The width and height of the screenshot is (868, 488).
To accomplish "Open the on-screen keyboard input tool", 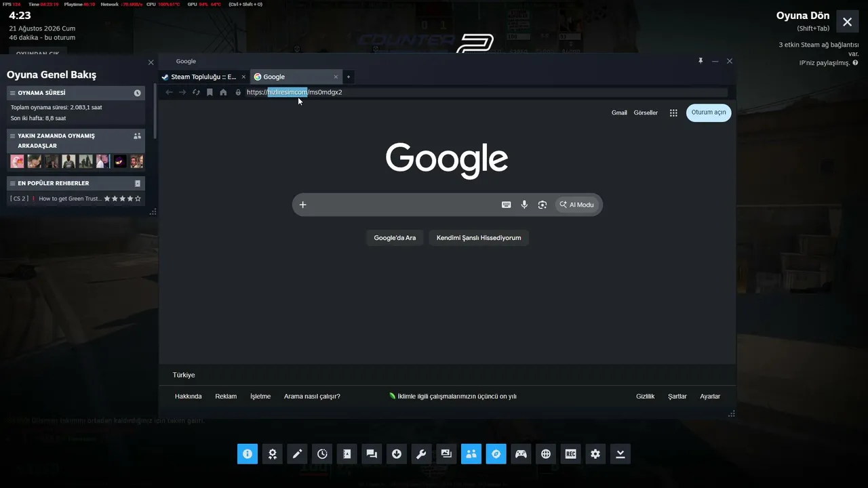I will [506, 205].
